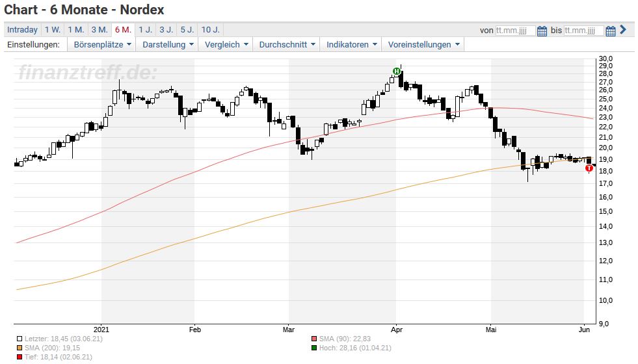Click the 'Feb' x-axis label
This screenshot has width=638, height=364.
[195, 330]
